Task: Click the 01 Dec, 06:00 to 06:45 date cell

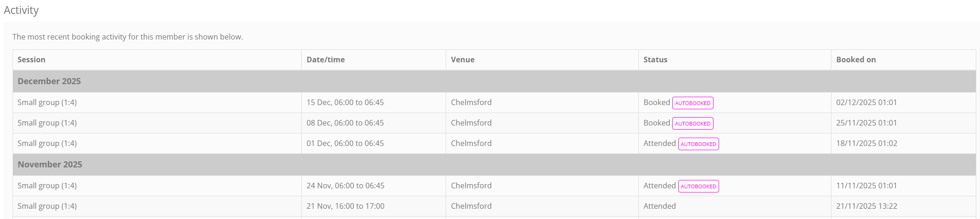Action: pyautogui.click(x=345, y=143)
